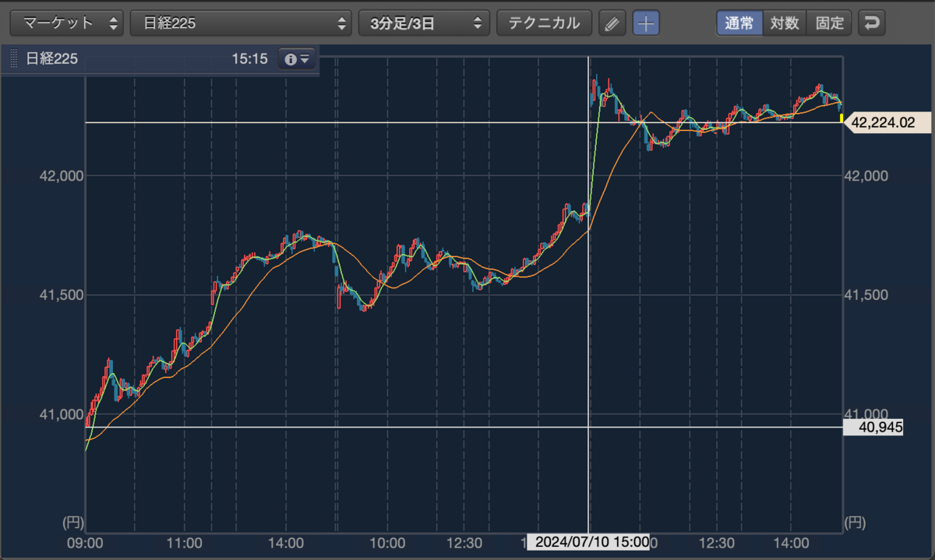Switch scale to 対数 mode
Screen dimensions: 935x560
(x=785, y=23)
